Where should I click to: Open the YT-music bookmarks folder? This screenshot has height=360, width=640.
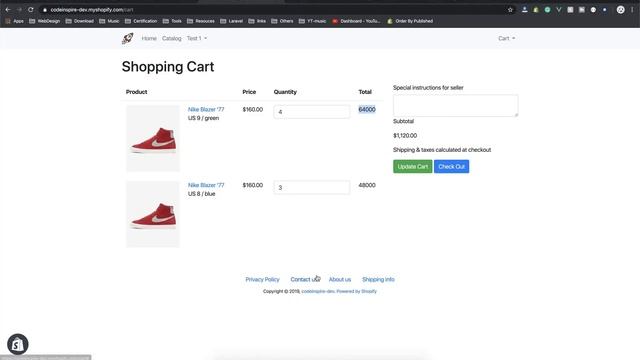(312, 21)
